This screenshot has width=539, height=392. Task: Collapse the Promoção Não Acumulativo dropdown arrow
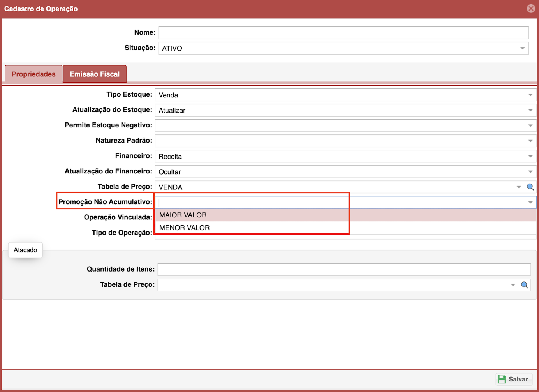click(x=530, y=202)
